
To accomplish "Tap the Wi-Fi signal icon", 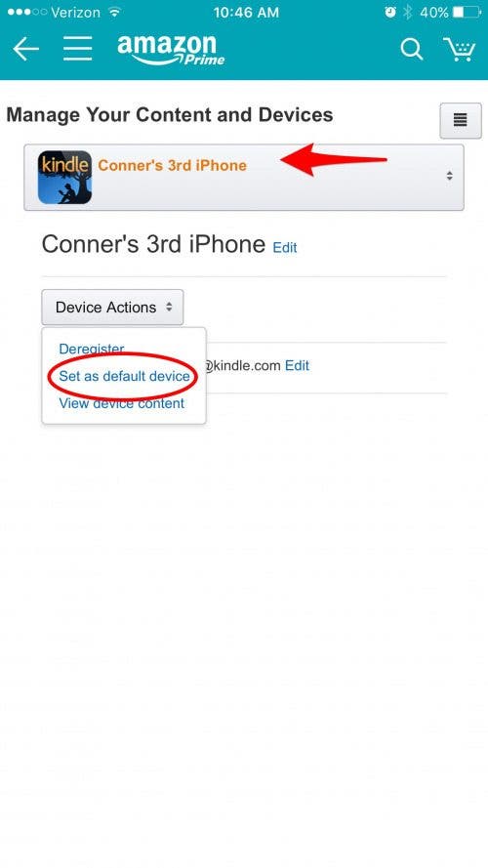I will coord(114,12).
